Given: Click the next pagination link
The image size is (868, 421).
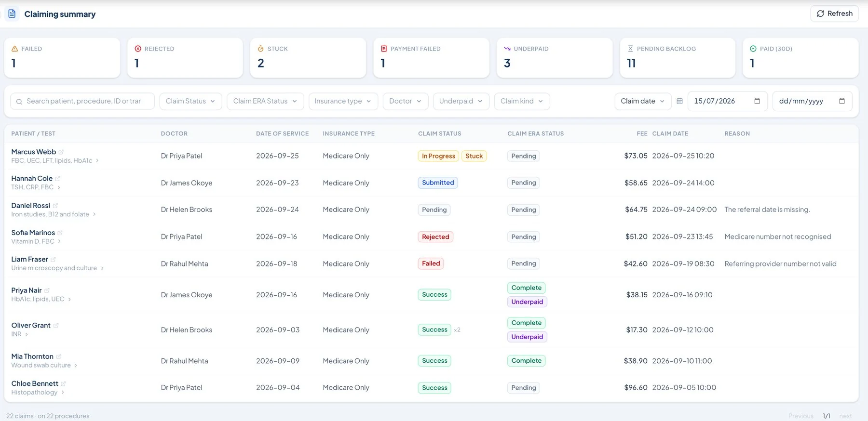Looking at the screenshot, I should click(845, 416).
